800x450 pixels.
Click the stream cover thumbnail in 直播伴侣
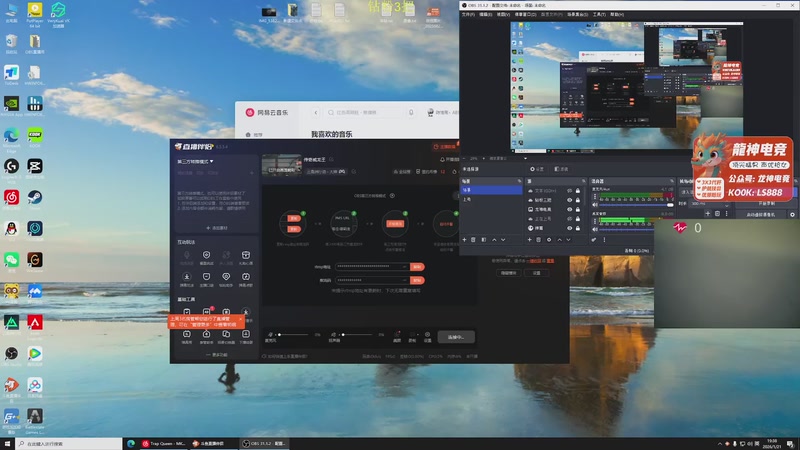[282, 165]
